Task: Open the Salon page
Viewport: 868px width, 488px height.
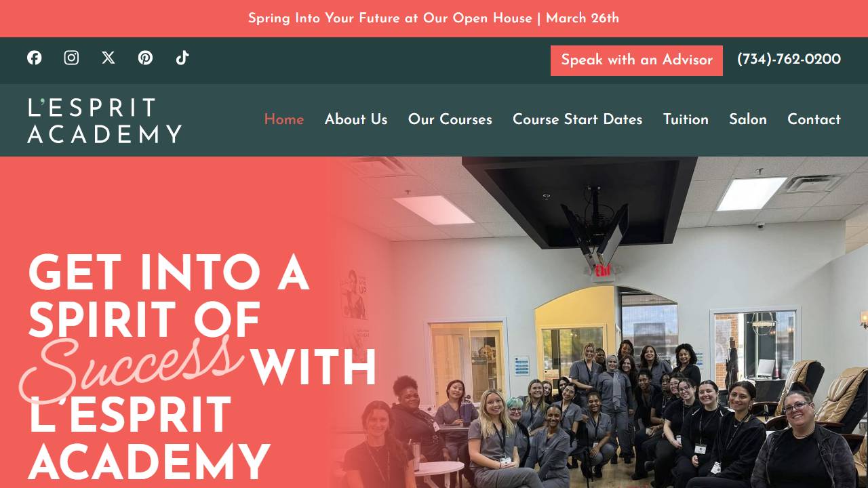Action: (748, 119)
